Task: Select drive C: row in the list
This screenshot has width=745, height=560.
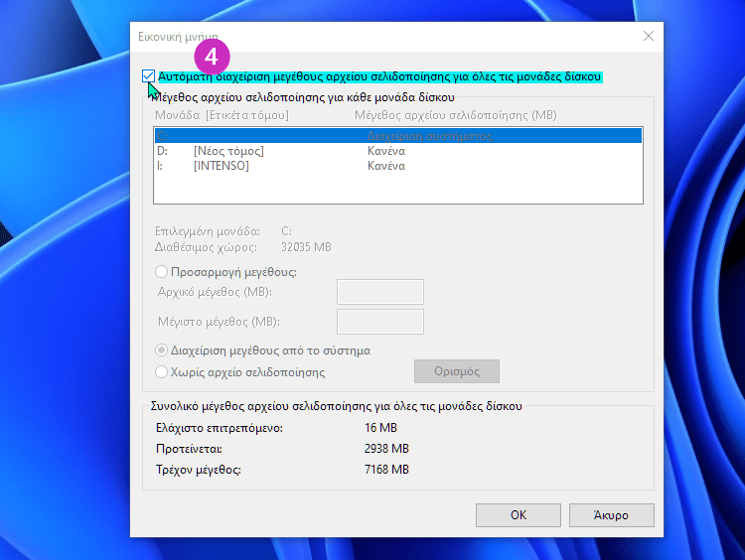Action: 398,136
